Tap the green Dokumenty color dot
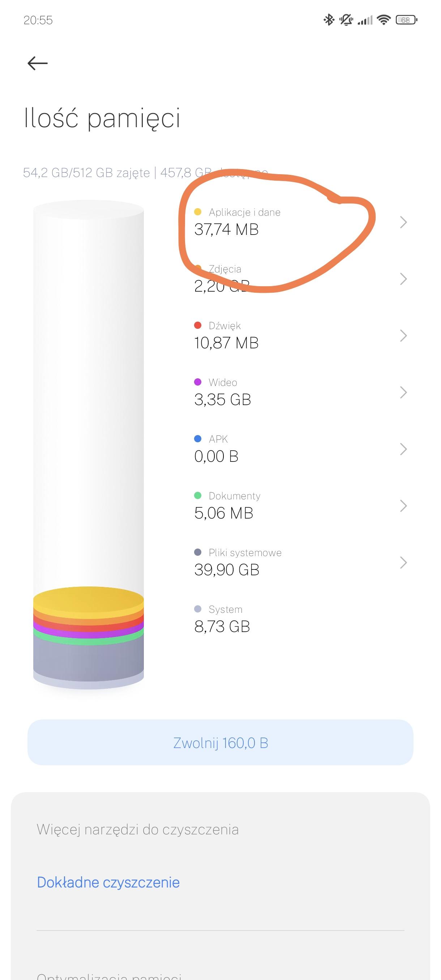The height and width of the screenshot is (980, 441). pyautogui.click(x=197, y=495)
